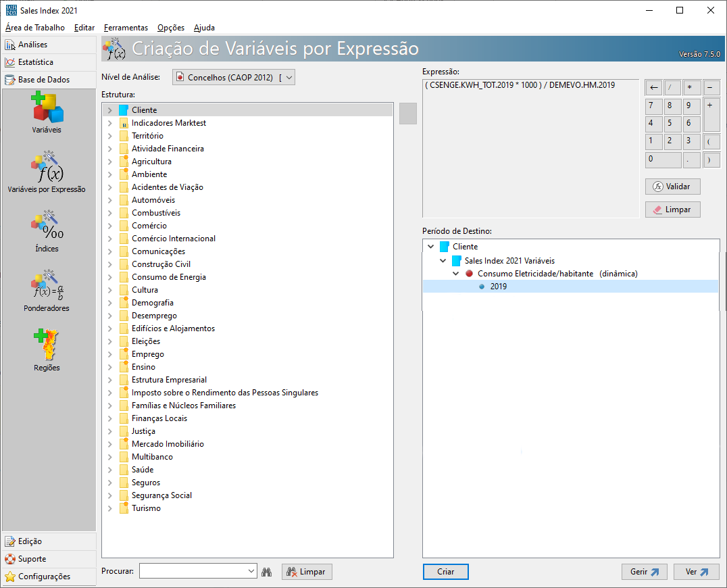Expand the Demografia folder
727x588 pixels.
point(110,303)
